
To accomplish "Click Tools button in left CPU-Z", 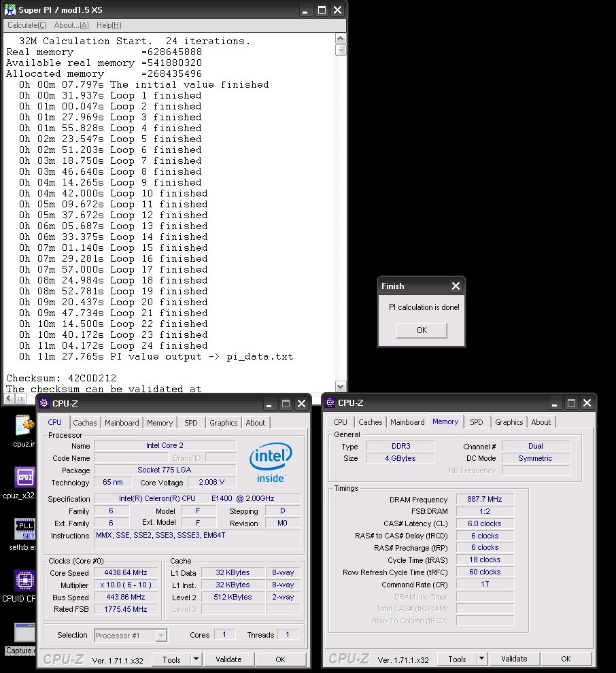I will coord(172,659).
